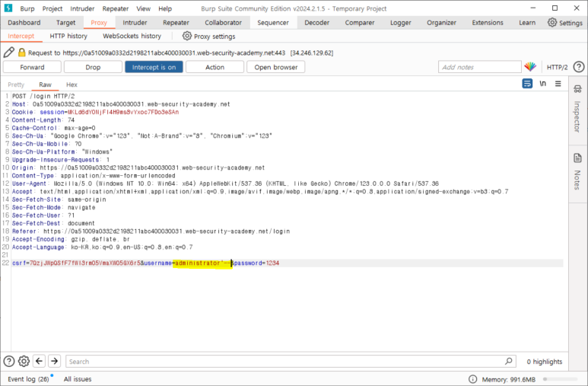Select the Intercept sub-tab

(x=21, y=36)
